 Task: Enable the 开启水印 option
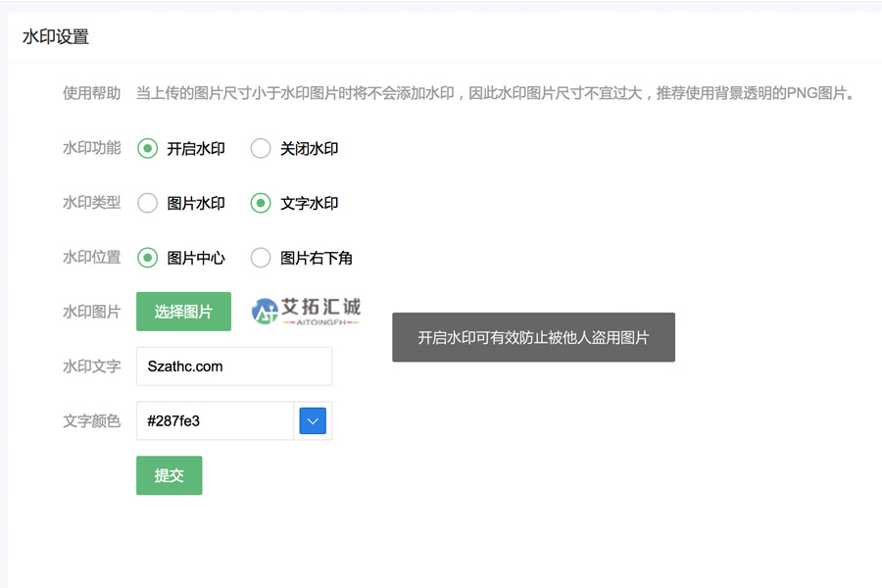pos(147,148)
